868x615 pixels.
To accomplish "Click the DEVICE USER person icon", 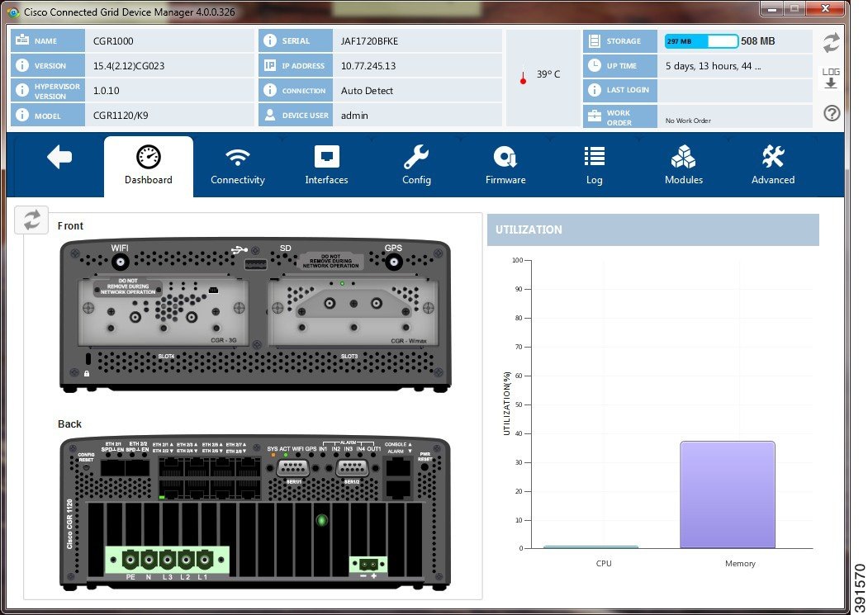I will point(269,115).
